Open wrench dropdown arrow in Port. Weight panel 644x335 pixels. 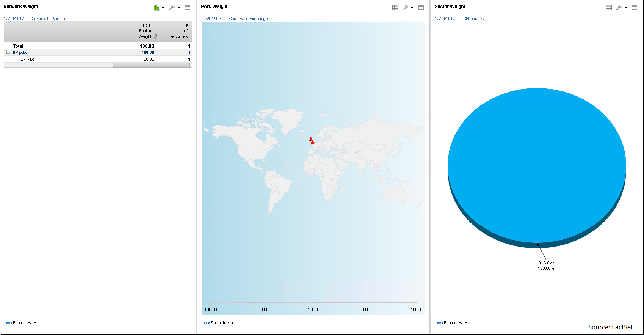(412, 8)
